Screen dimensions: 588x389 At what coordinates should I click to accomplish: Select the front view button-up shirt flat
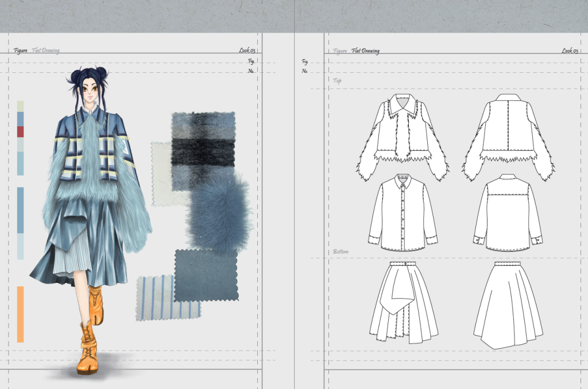(x=403, y=212)
